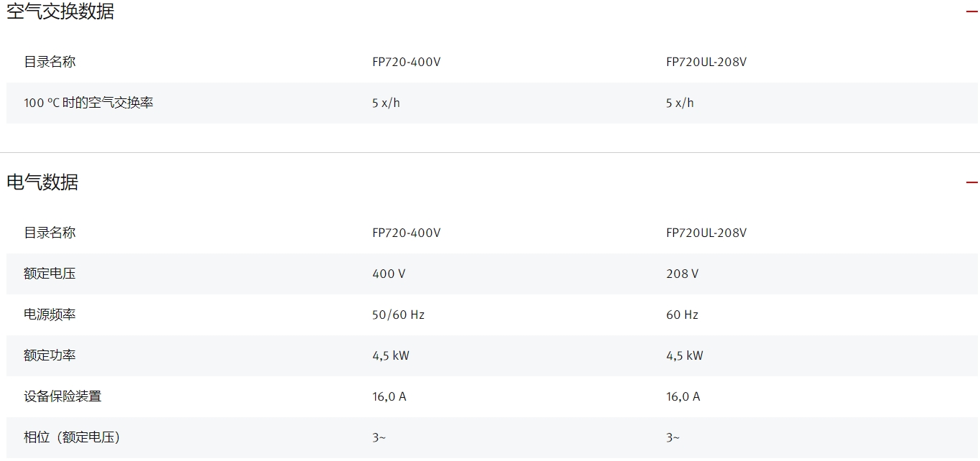Click the 空气交换数据 section heading

point(60,11)
